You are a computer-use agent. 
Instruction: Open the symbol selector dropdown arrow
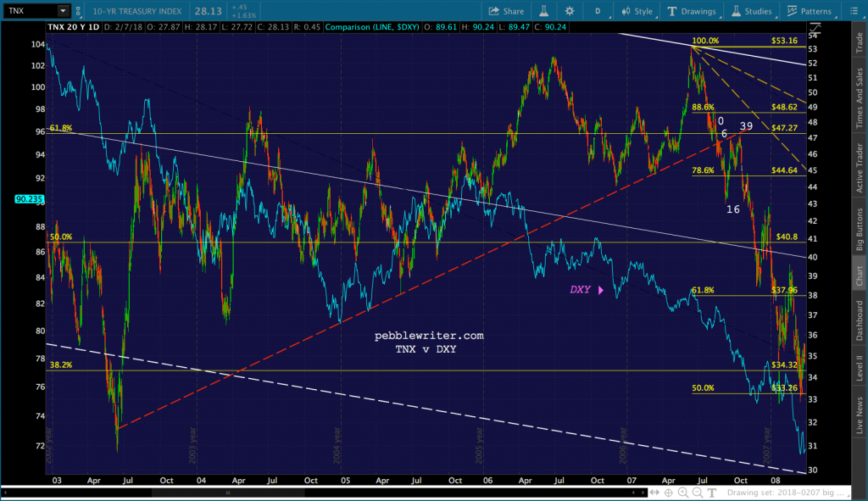click(x=63, y=10)
